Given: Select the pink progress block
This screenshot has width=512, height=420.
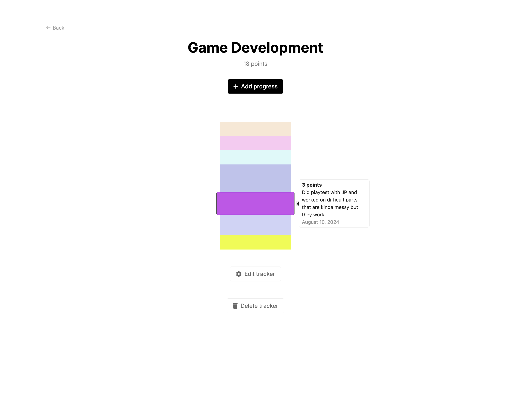Looking at the screenshot, I should coord(255,143).
